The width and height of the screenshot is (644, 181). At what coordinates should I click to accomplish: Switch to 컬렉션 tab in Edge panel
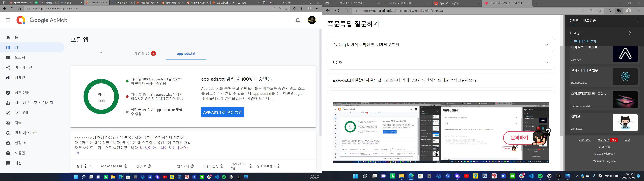tap(574, 20)
